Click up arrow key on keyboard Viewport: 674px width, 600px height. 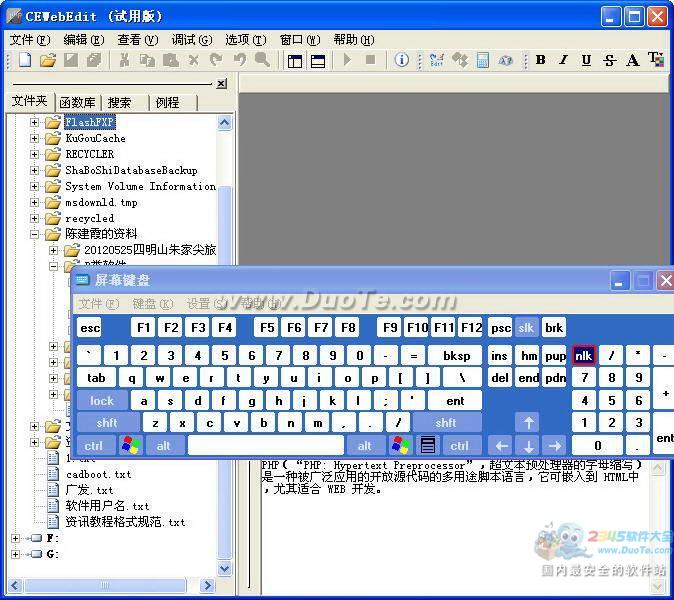[528, 423]
